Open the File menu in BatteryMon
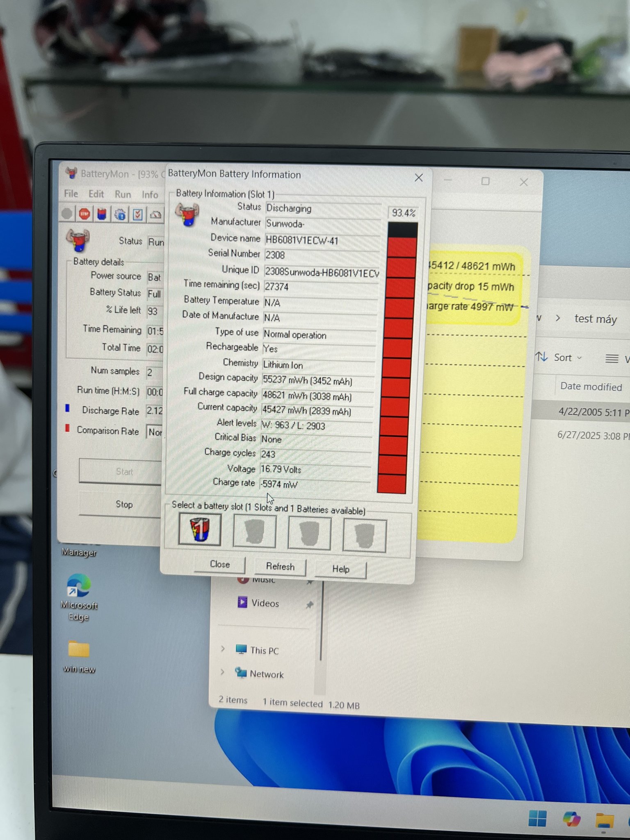Image resolution: width=630 pixels, height=840 pixels. click(71, 194)
